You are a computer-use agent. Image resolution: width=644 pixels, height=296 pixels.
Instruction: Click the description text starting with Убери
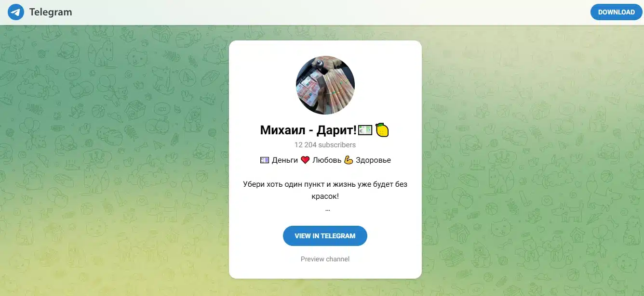click(325, 190)
